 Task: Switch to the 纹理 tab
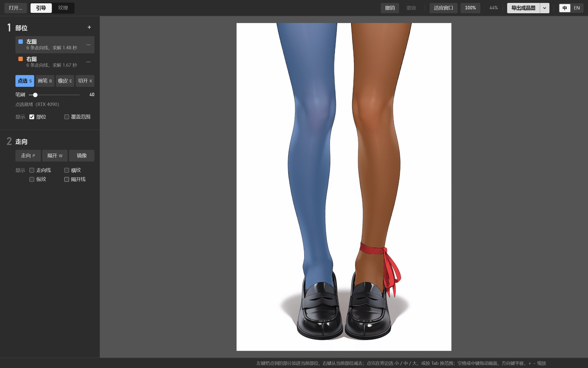coord(63,8)
